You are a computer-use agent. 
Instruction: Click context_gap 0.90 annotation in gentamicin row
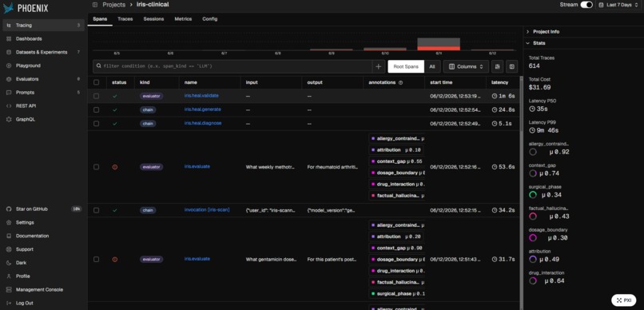[397, 248]
